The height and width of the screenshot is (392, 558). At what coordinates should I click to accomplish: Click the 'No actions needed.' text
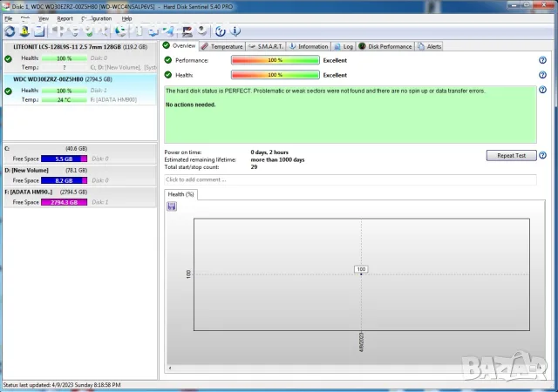point(190,105)
